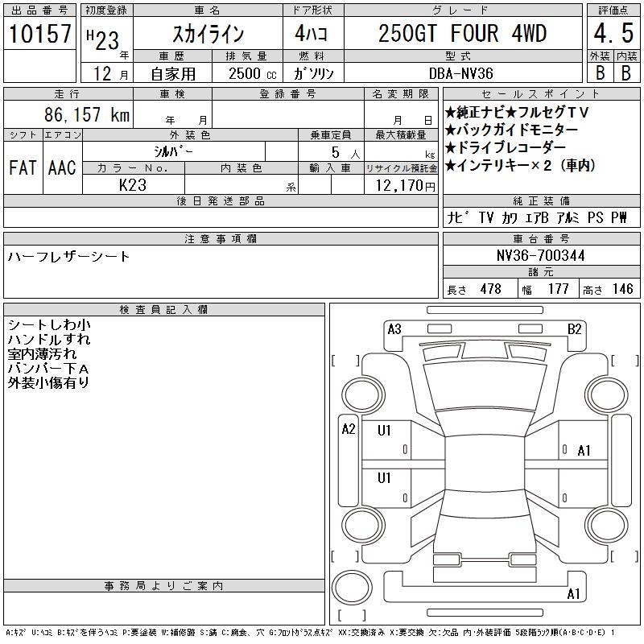Click the equipment code ナビ
Image resolution: width=644 pixels, height=644 pixels.
[x=458, y=217]
